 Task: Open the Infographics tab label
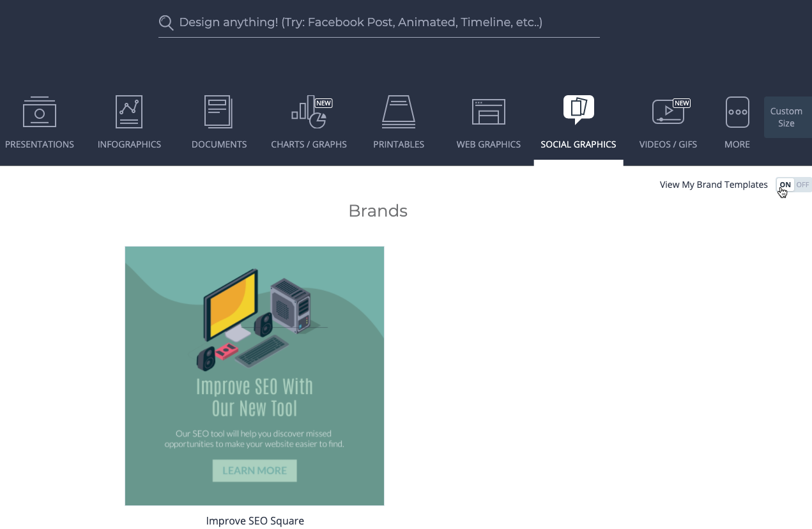point(129,144)
